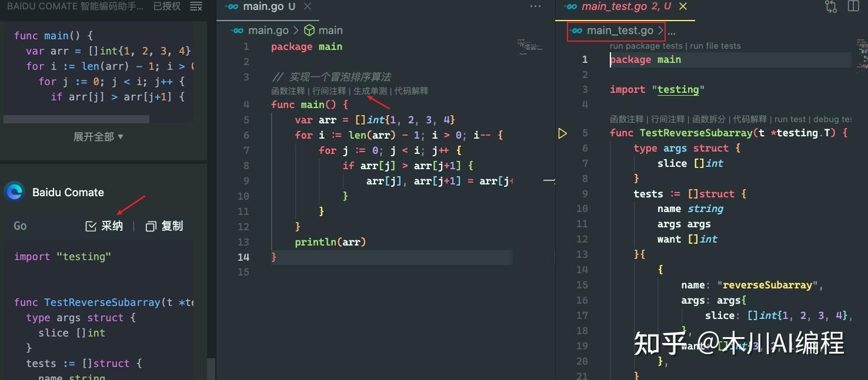Click var arr line in main.go editor
This screenshot has height=380, width=868.
coord(375,120)
